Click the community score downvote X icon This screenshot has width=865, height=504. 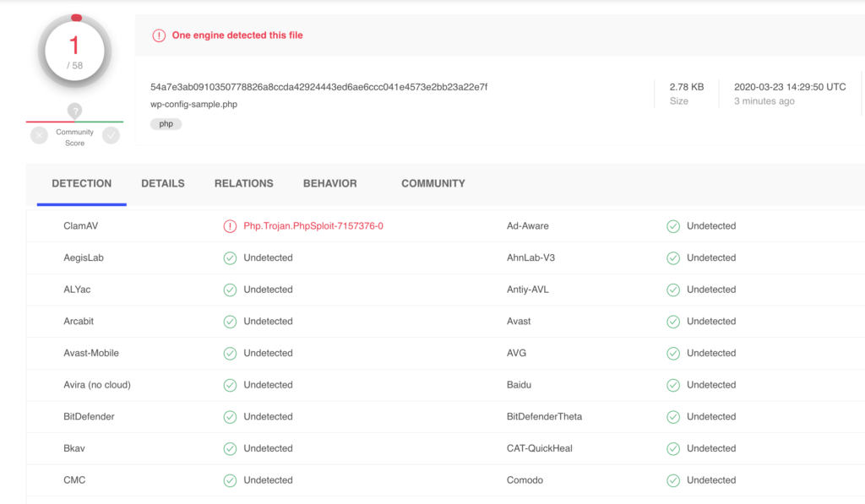pos(39,135)
